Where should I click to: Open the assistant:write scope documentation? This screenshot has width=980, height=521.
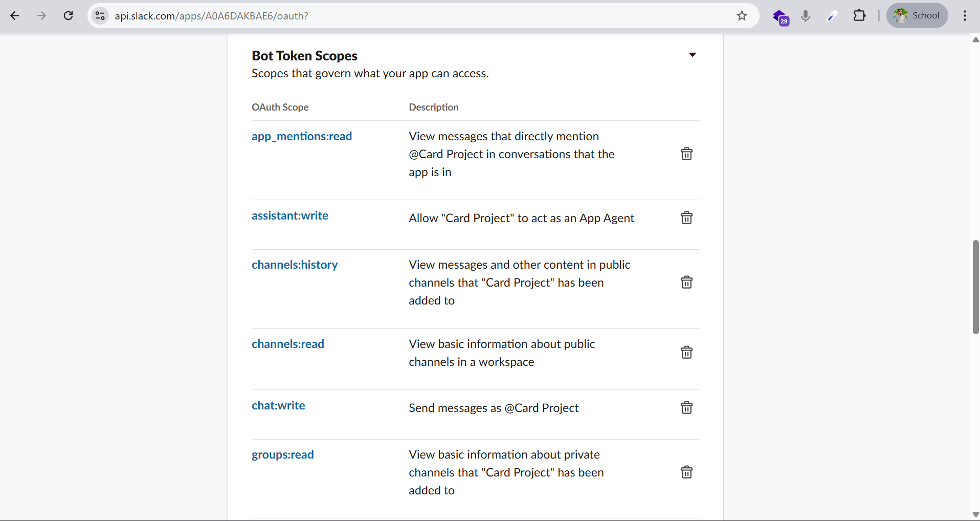[289, 216]
